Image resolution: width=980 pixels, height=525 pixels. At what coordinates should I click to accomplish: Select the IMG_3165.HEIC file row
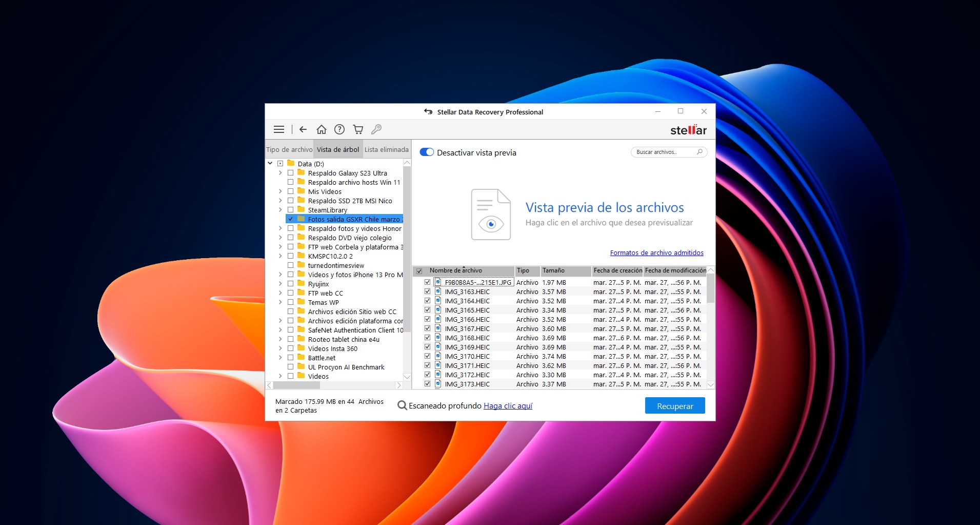click(559, 310)
